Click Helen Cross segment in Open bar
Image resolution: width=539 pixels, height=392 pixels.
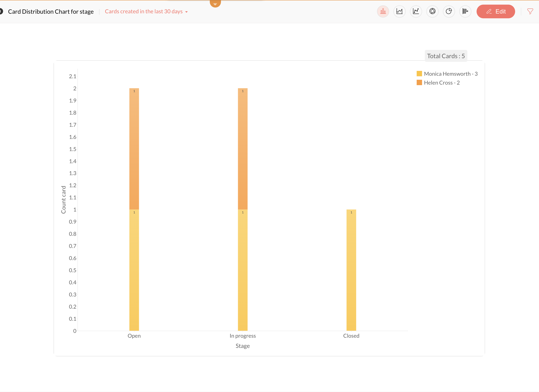click(x=134, y=149)
